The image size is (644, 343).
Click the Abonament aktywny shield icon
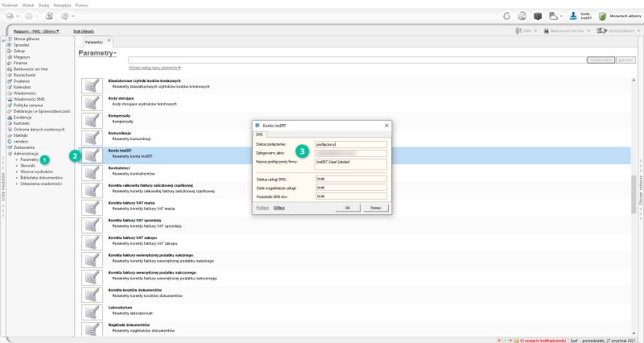(x=602, y=16)
